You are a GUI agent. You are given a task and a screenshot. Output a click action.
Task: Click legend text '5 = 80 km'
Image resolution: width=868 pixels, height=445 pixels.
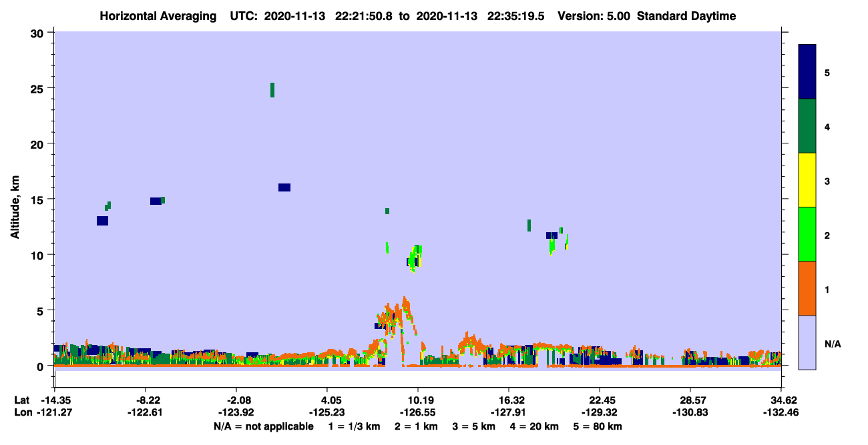point(598,426)
